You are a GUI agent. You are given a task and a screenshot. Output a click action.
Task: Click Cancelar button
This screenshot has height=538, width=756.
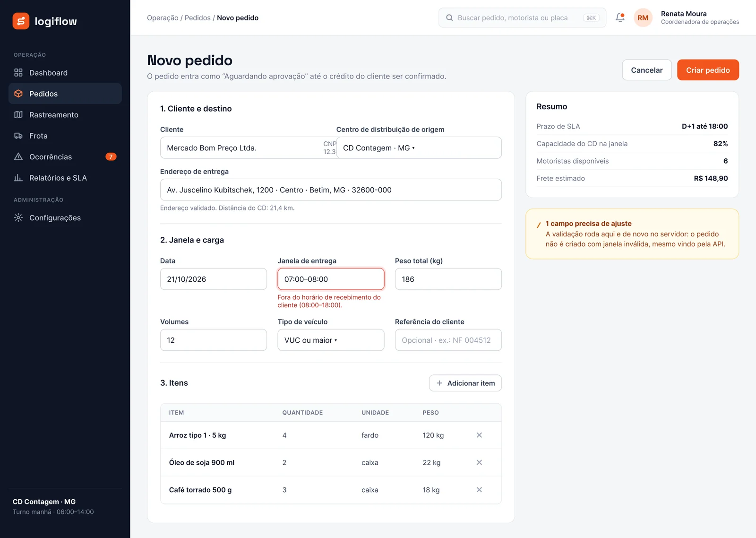pyautogui.click(x=647, y=70)
